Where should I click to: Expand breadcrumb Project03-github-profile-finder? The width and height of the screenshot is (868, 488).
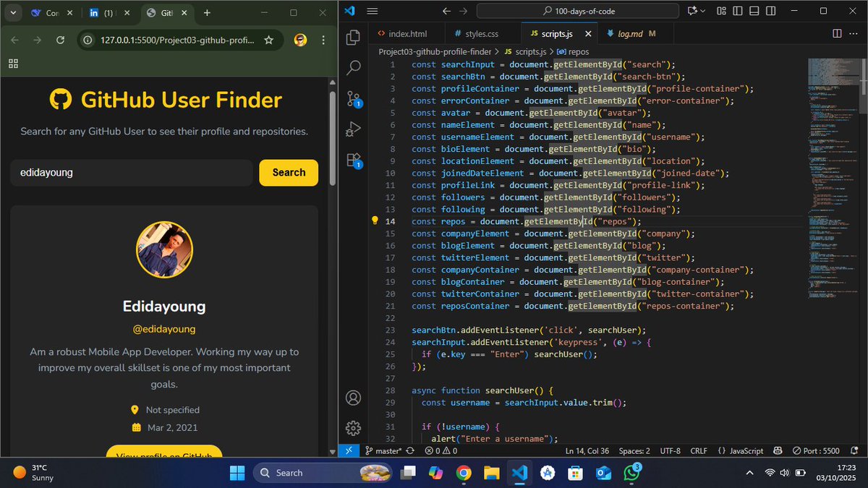tap(435, 52)
